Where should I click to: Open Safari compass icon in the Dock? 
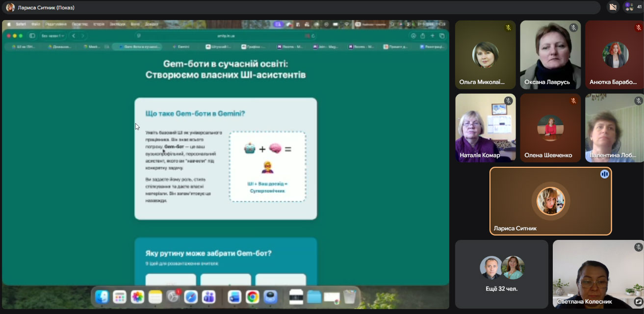[x=191, y=296]
